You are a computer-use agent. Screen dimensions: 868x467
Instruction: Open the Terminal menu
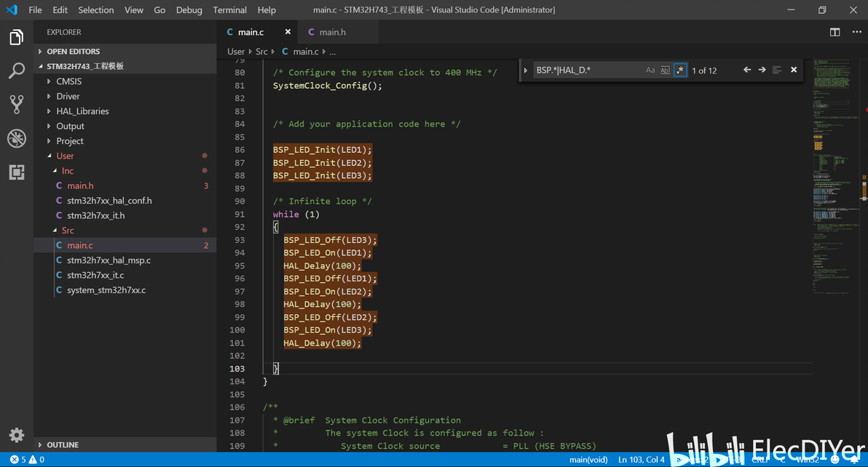coord(229,10)
